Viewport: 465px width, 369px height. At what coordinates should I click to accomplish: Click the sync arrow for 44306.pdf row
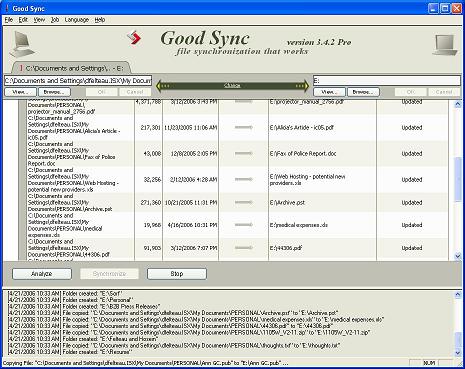click(244, 248)
